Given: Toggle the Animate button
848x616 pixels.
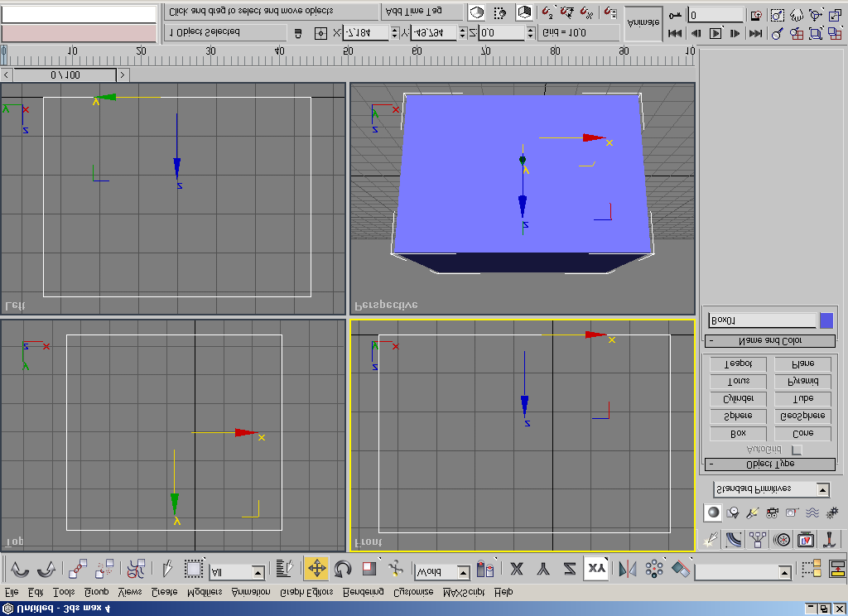Looking at the screenshot, I should tap(643, 23).
